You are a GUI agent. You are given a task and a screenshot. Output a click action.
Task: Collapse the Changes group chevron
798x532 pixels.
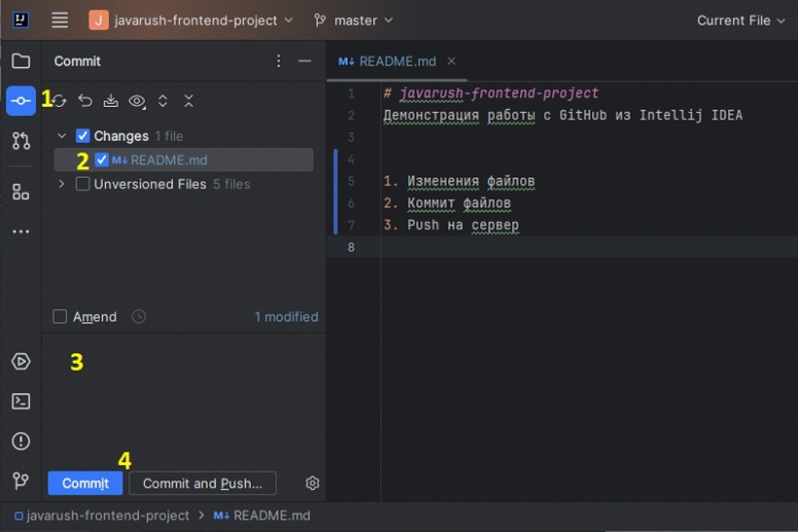tap(62, 136)
